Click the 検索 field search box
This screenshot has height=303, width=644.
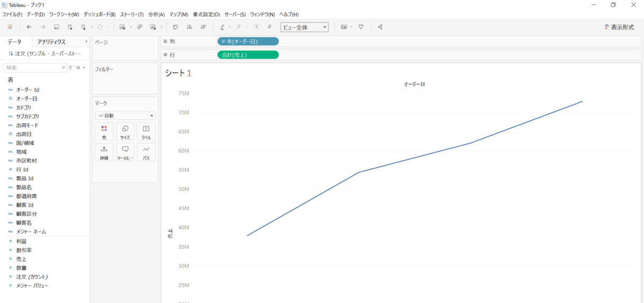click(x=33, y=68)
